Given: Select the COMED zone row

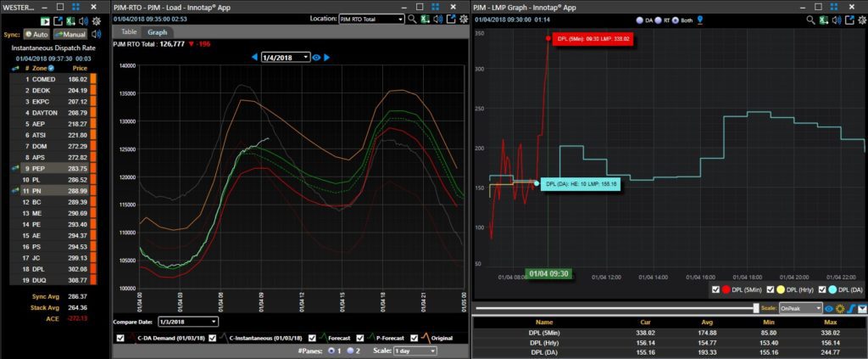Looking at the screenshot, I should coord(53,79).
